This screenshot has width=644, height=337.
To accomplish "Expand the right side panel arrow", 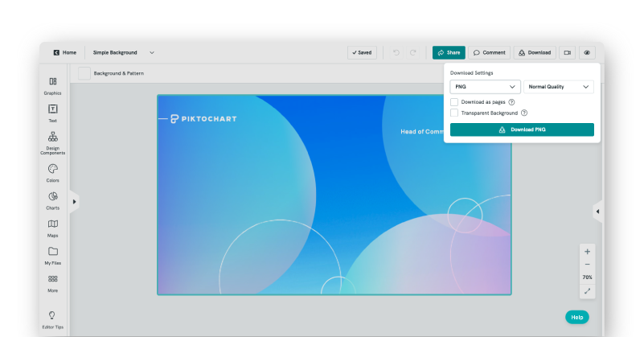I will coord(597,212).
